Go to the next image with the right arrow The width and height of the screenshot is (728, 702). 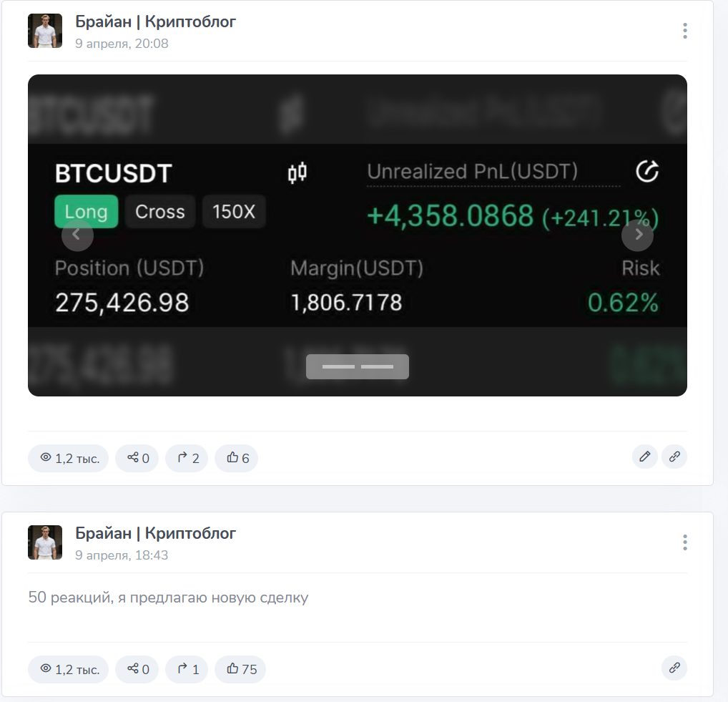click(637, 235)
